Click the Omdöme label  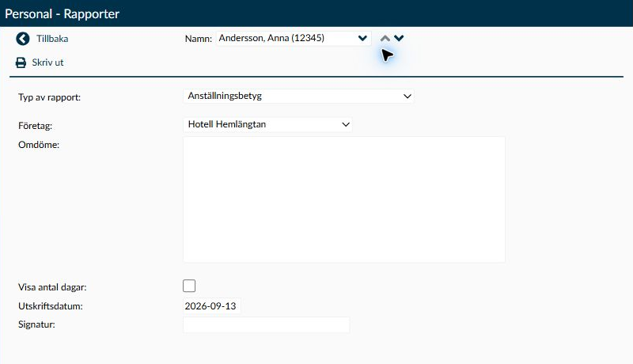[x=39, y=145]
